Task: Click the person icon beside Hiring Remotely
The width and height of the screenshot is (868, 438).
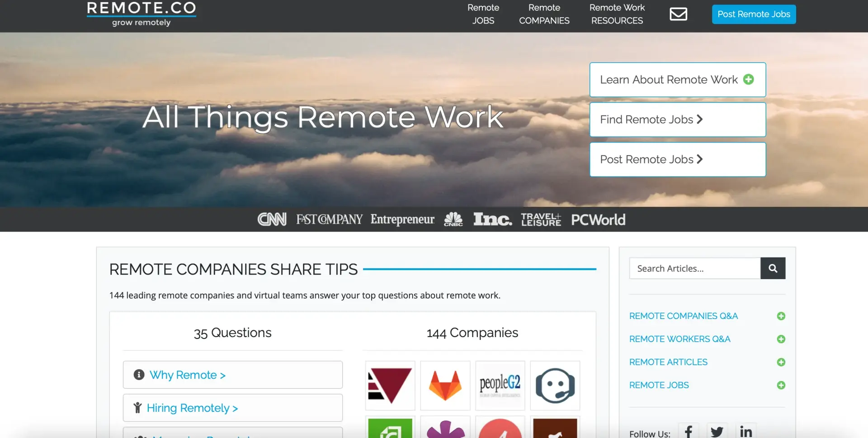Action: 137,408
